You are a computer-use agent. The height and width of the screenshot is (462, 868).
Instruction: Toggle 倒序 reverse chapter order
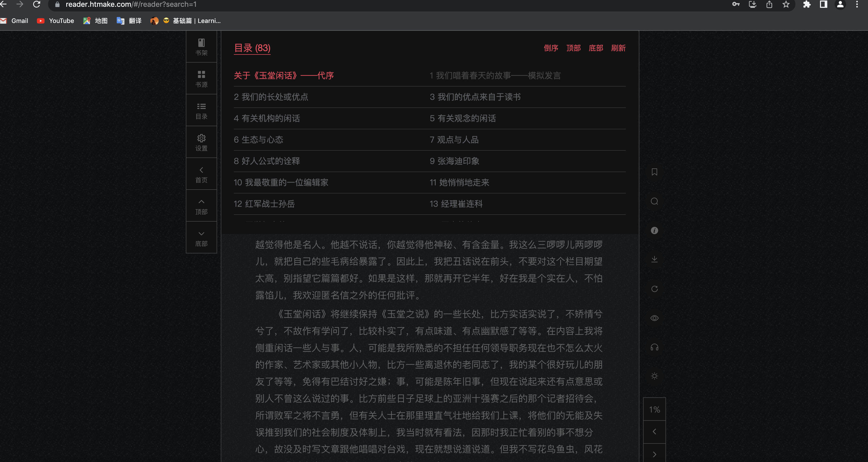point(551,48)
